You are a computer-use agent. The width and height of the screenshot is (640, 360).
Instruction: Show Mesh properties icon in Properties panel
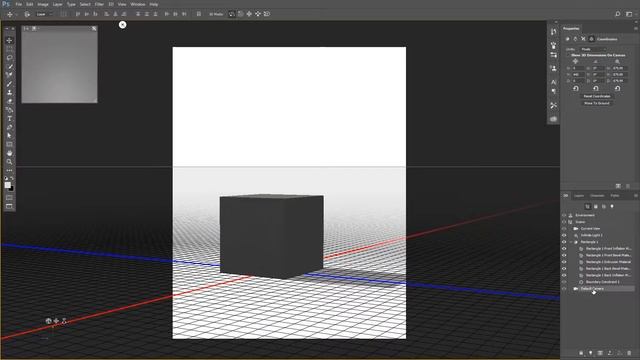tap(568, 39)
